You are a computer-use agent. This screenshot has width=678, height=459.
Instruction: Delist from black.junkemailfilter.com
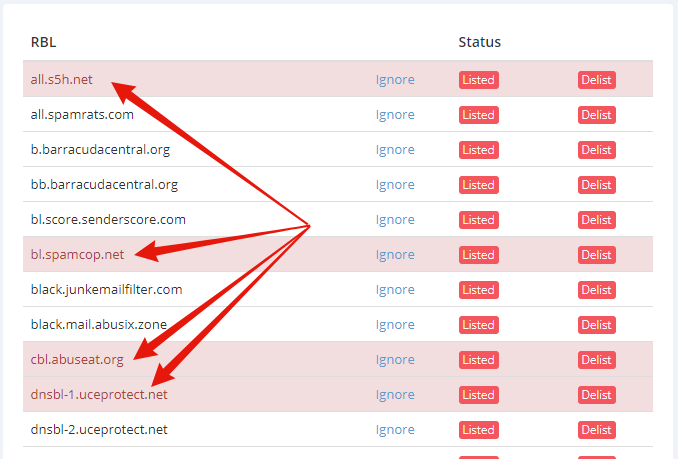(x=597, y=290)
